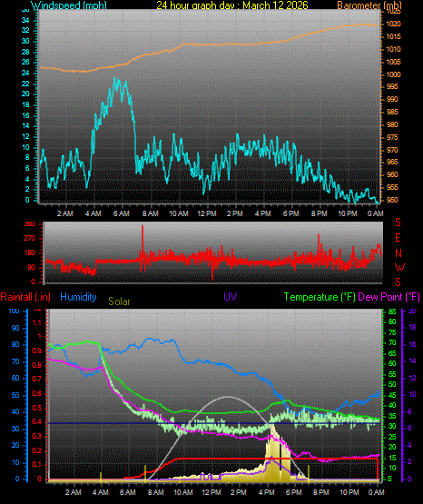The height and width of the screenshot is (504, 423).
Task: Select "18" on the purple UV scale
Action: coord(412,328)
